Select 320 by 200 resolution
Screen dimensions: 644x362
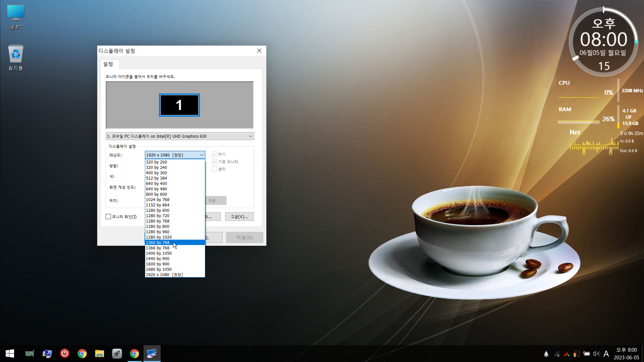point(175,162)
